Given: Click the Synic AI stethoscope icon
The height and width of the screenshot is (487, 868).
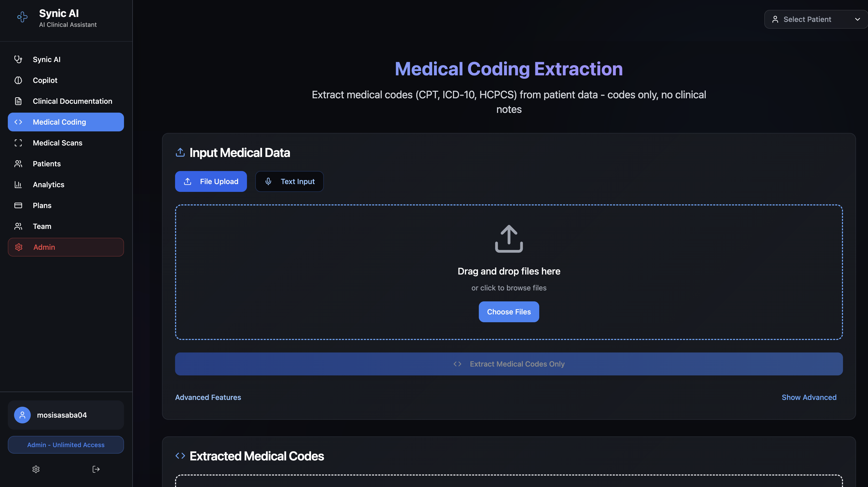Looking at the screenshot, I should (18, 59).
